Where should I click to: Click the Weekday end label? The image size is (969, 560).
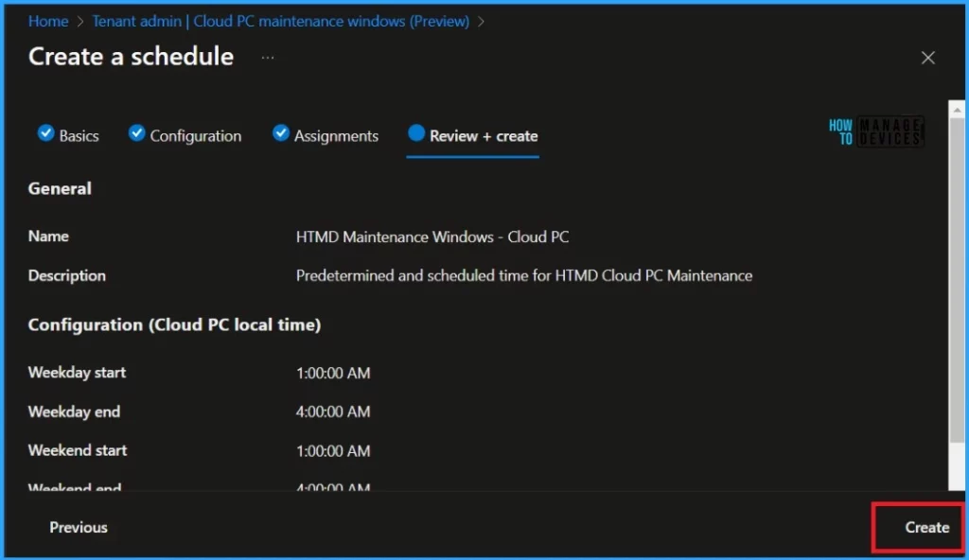coord(74,411)
